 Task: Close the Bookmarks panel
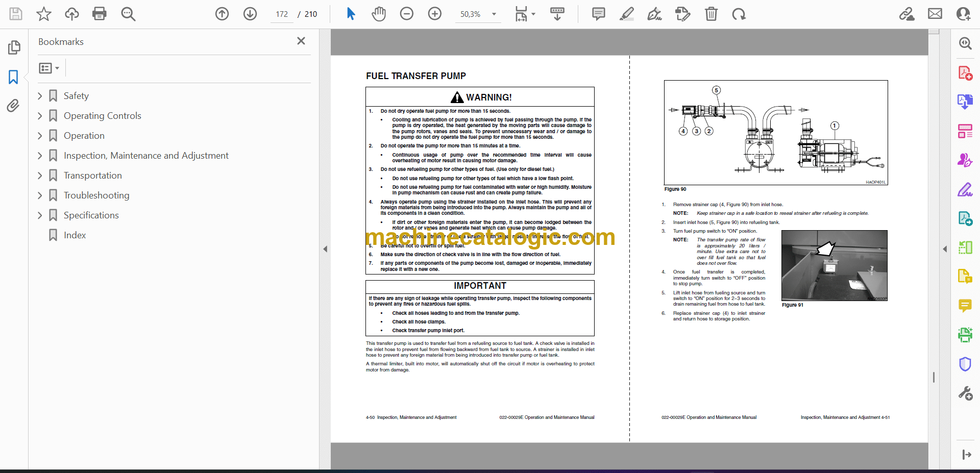click(x=301, y=41)
